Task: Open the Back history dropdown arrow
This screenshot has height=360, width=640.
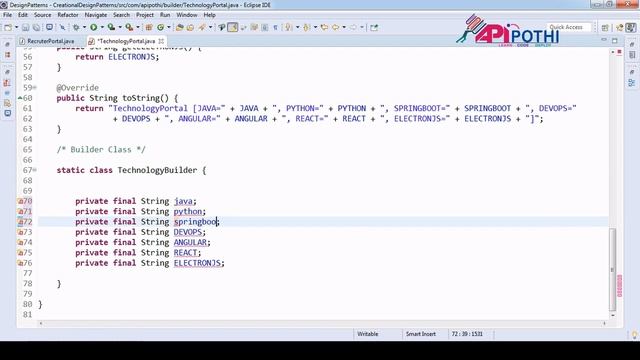Action: (x=344, y=27)
